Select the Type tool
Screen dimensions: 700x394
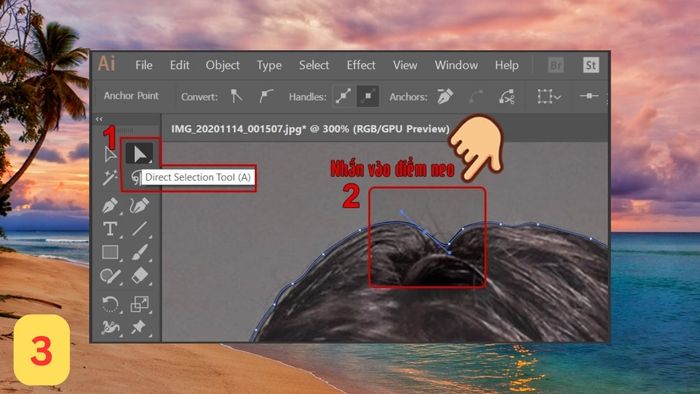coord(110,229)
